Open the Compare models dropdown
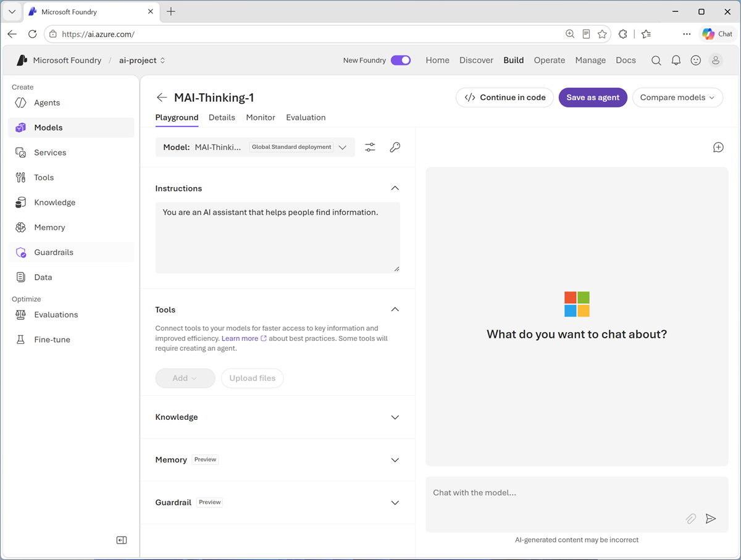Viewport: 741px width, 560px height. pyautogui.click(x=677, y=98)
